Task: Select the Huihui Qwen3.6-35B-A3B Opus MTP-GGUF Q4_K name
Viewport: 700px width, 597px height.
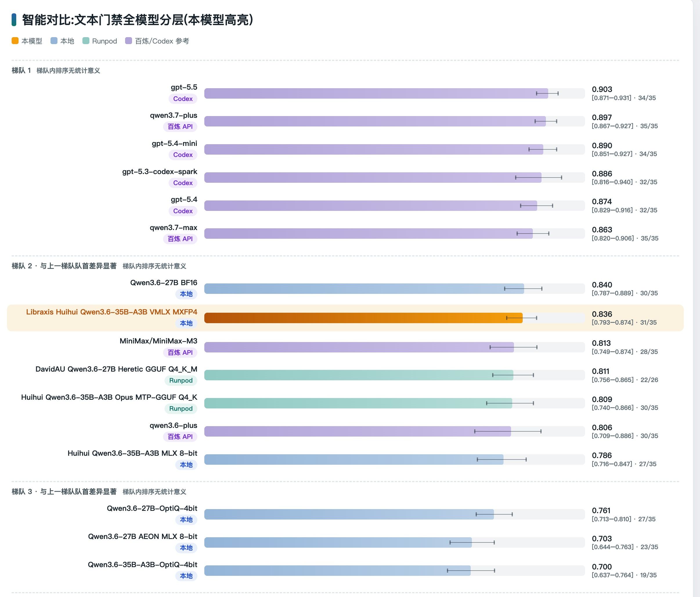Action: [x=109, y=397]
